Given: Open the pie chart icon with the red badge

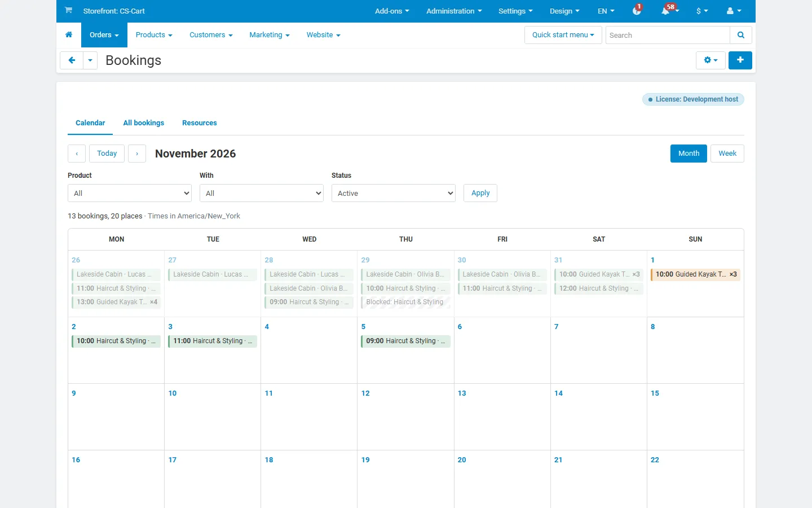Looking at the screenshot, I should 637,11.
